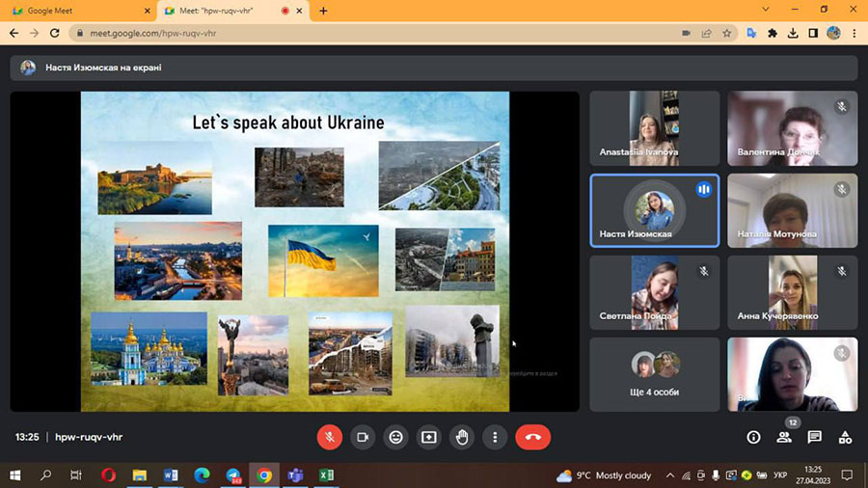Viewport: 868px width, 488px height.
Task: Select Anastasiia Ivanova's video tile
Action: click(655, 128)
